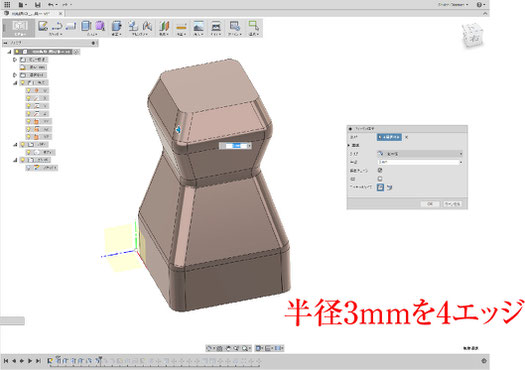This screenshot has width=525, height=370.
Task: Expand the Named Views folder
Action: click(15, 60)
